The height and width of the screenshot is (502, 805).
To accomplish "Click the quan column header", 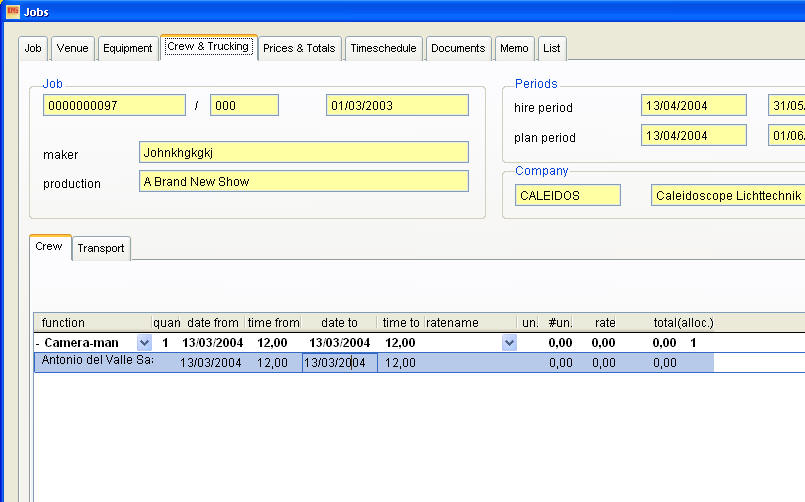I will (x=166, y=323).
